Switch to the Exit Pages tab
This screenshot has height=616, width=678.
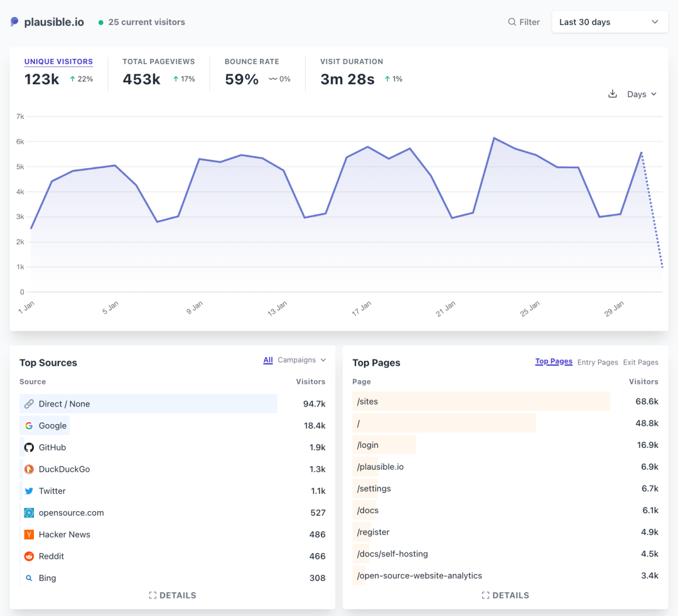coord(640,362)
